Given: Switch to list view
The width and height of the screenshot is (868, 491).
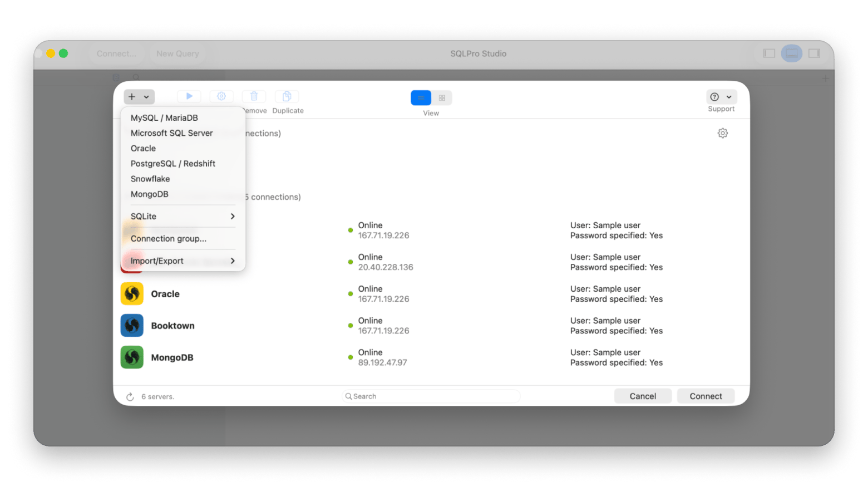Looking at the screenshot, I should pyautogui.click(x=421, y=98).
